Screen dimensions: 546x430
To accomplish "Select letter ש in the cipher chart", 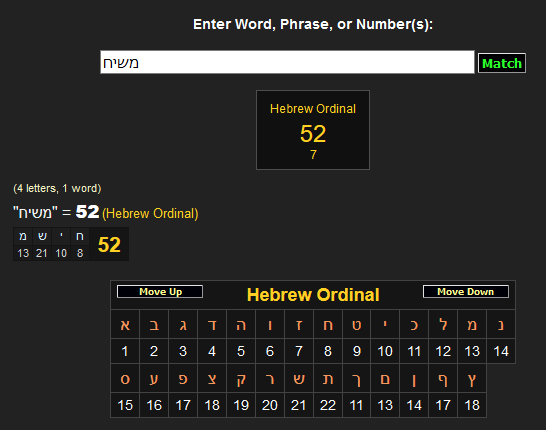I will (x=298, y=379).
